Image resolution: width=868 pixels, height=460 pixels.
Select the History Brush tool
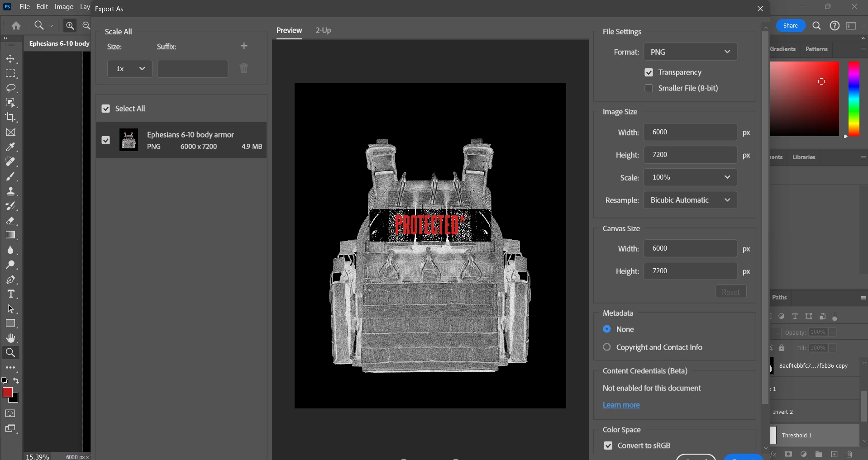pyautogui.click(x=10, y=206)
